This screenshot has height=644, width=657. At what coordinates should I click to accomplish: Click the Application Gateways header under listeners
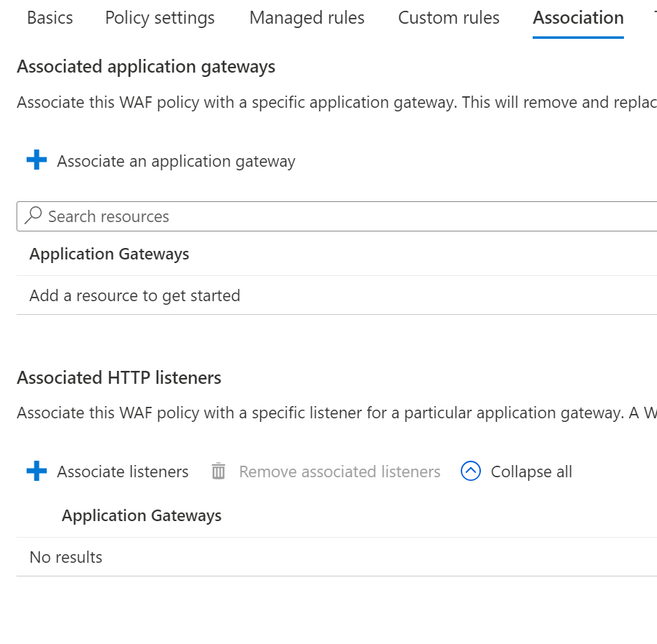(141, 515)
